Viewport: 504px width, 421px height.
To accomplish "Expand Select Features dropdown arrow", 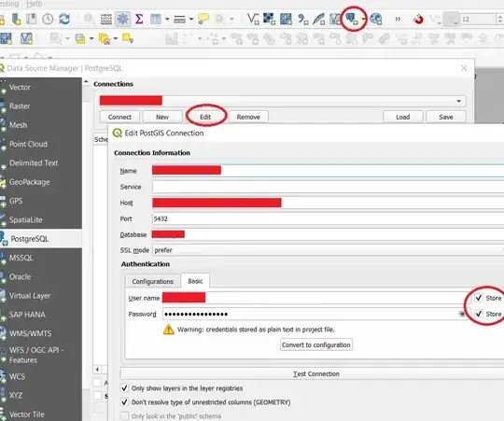I will point(91,39).
